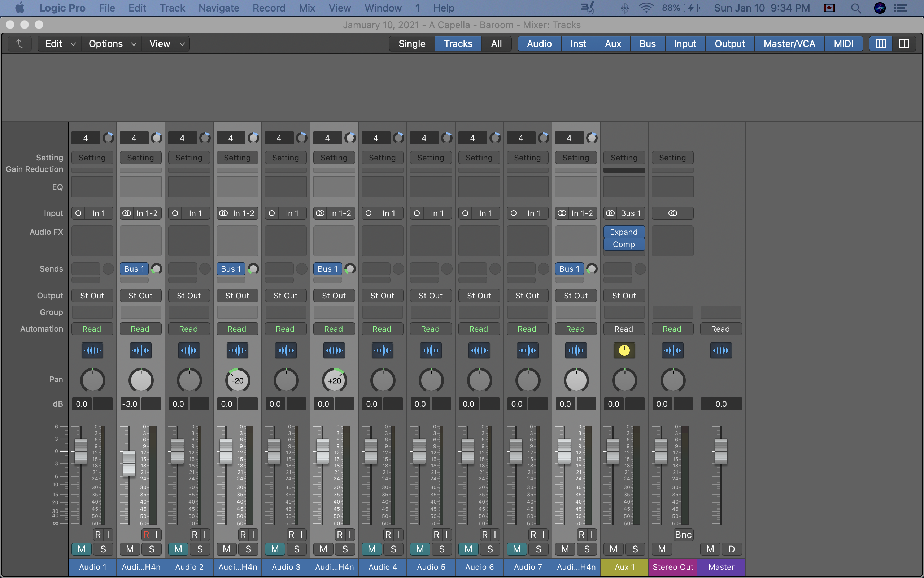Image resolution: width=924 pixels, height=578 pixels.
Task: Click the mixer back-arrow icon
Action: coord(20,44)
